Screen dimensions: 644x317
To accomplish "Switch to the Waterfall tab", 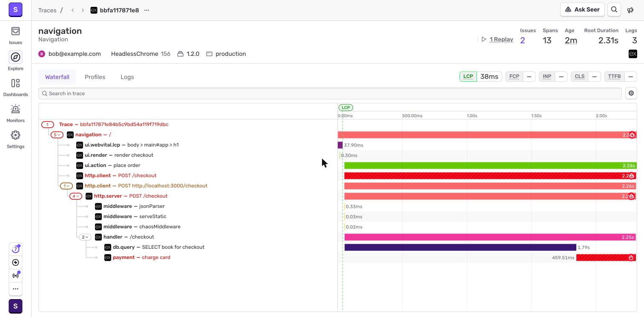I will (x=57, y=77).
